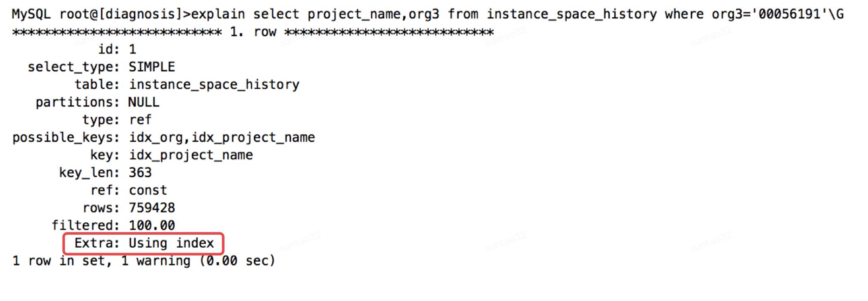The image size is (868, 301).
Task: Click the '1 warning' text in the summary
Action: 156,261
